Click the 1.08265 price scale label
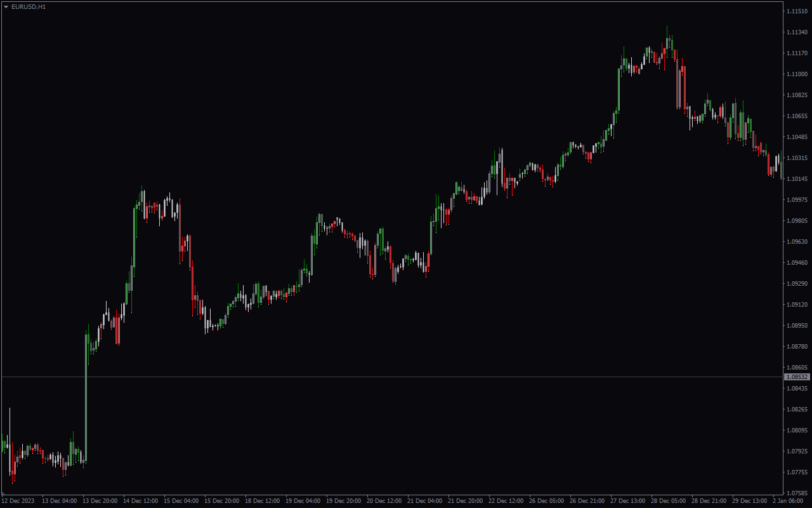The width and height of the screenshot is (812, 508). (x=797, y=409)
